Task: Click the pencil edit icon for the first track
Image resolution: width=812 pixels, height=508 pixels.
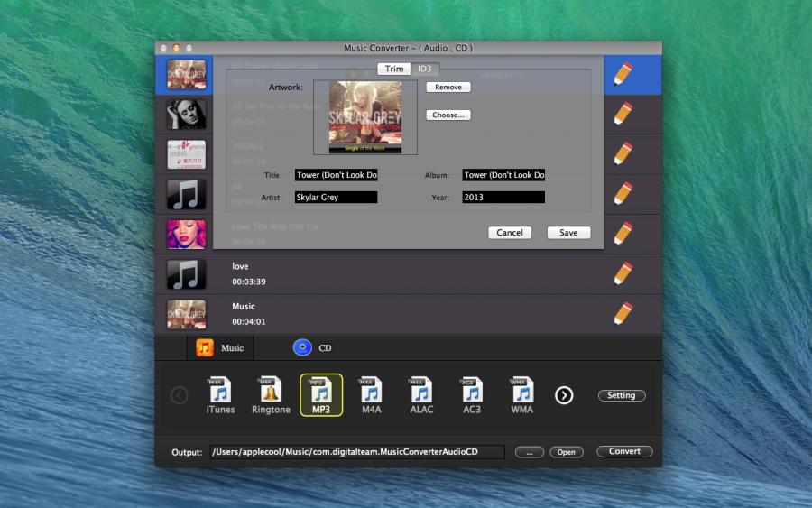Action: pyautogui.click(x=623, y=74)
